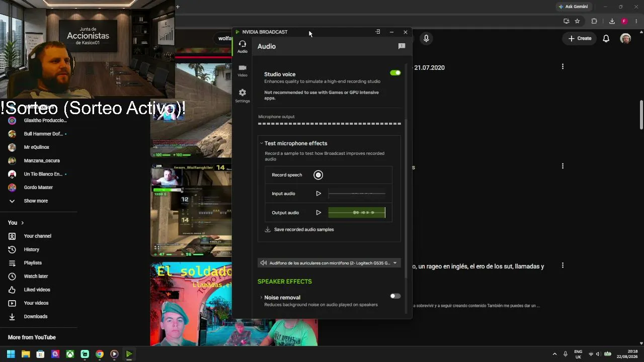The height and width of the screenshot is (362, 644).
Task: Click Ask Gemini in Chrome
Action: 573,7
